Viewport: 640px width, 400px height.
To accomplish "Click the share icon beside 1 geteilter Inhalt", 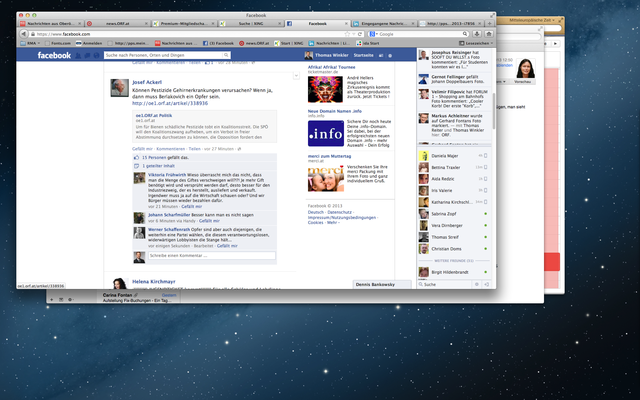I will point(136,166).
